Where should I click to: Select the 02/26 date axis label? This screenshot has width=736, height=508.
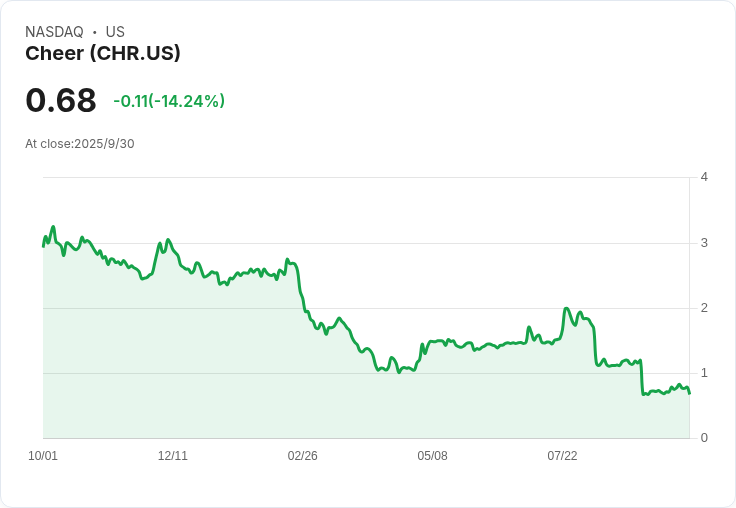point(303,456)
